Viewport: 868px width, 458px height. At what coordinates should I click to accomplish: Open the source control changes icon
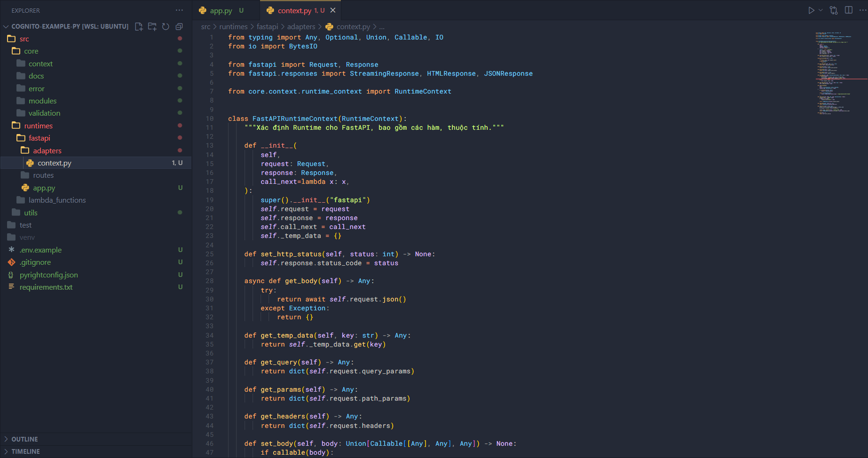pos(834,10)
